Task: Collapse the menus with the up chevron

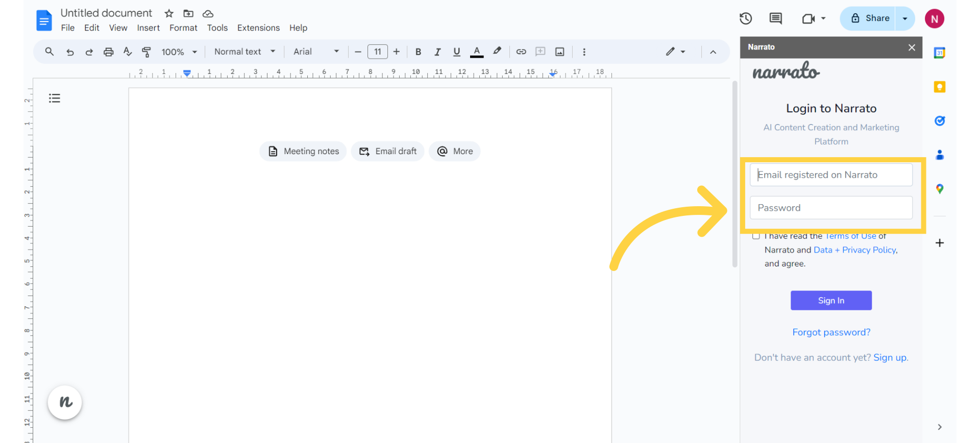Action: [x=713, y=52]
